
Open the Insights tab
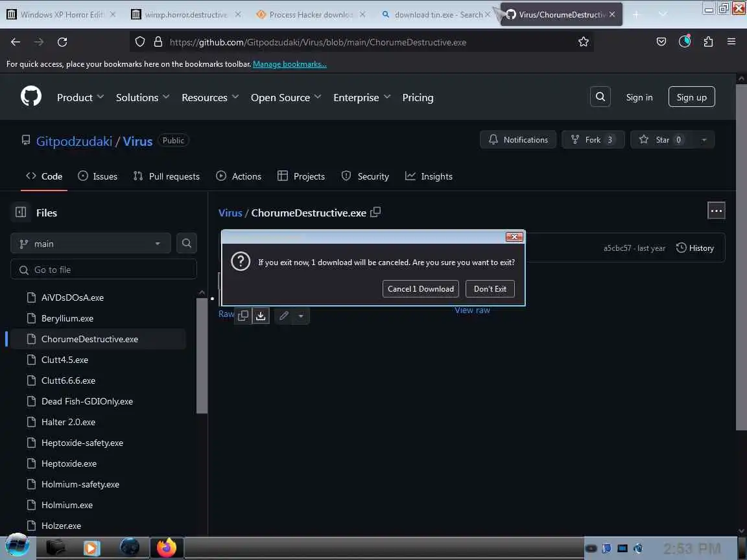429,176
